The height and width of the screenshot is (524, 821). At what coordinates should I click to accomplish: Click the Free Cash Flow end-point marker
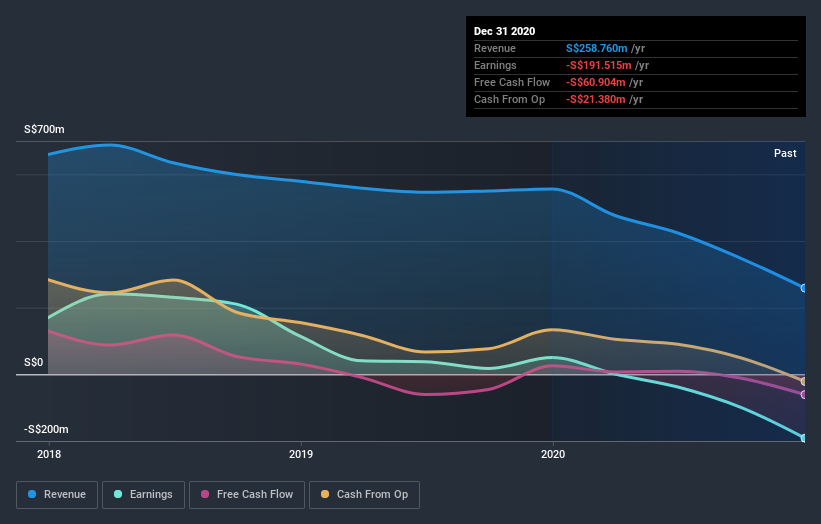click(804, 395)
